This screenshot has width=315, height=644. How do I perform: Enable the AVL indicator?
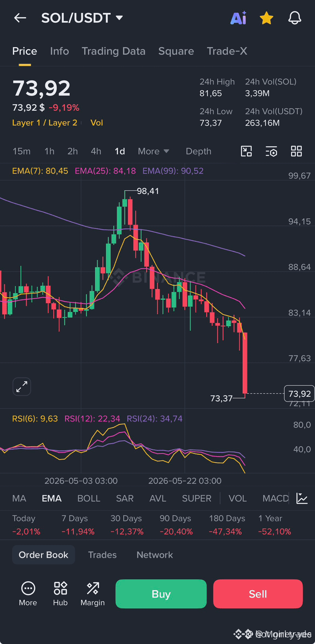click(158, 498)
